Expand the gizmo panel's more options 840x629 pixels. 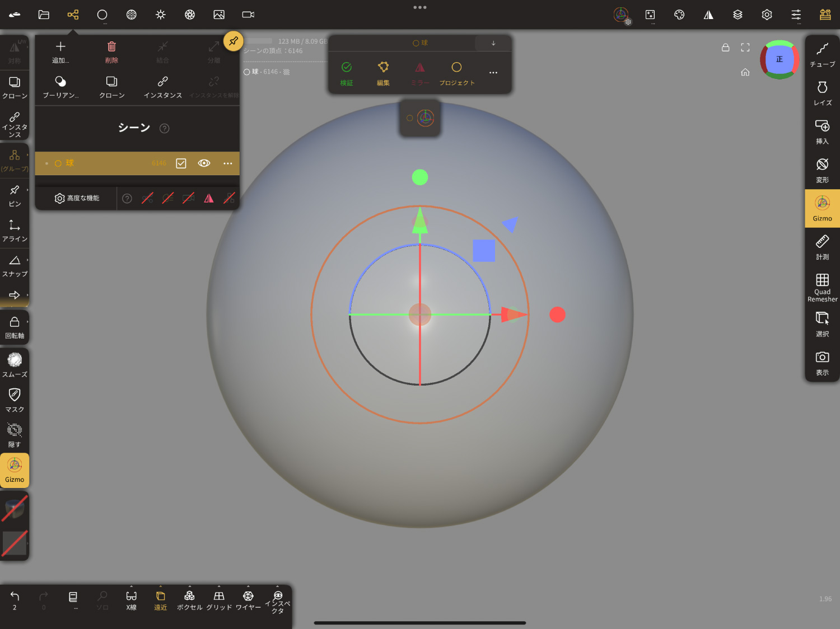(493, 73)
